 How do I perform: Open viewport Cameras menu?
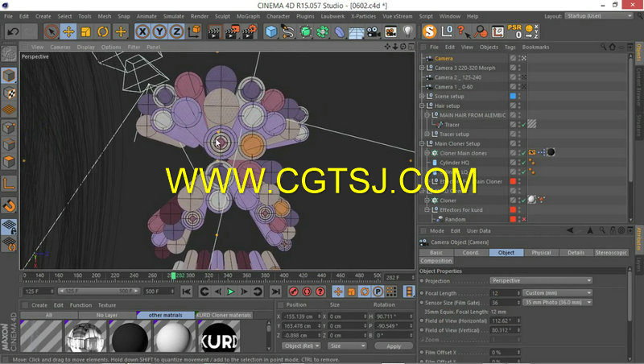(x=60, y=48)
